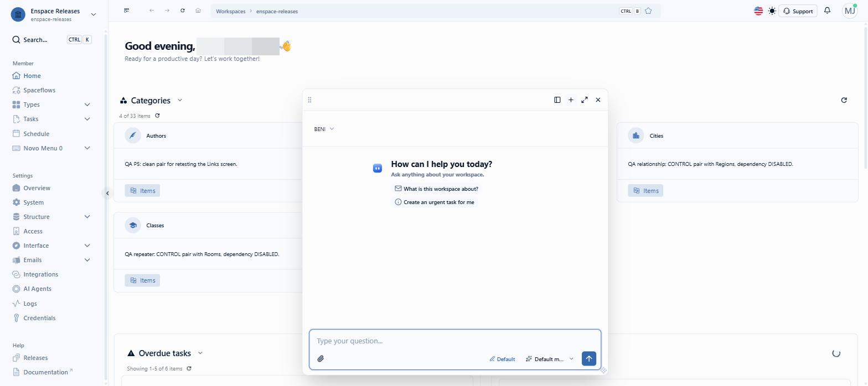
Task: Open the Support button
Action: (x=798, y=11)
